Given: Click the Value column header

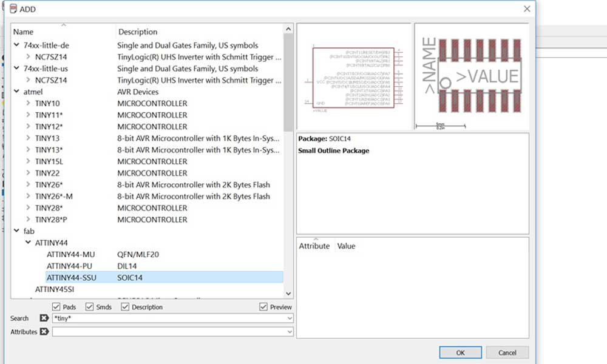Looking at the screenshot, I should tap(346, 246).
